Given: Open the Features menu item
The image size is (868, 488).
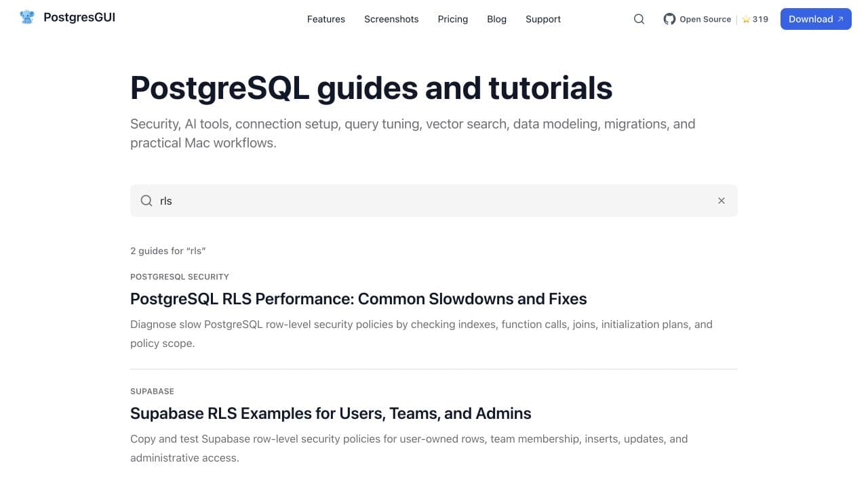Looking at the screenshot, I should pyautogui.click(x=326, y=19).
